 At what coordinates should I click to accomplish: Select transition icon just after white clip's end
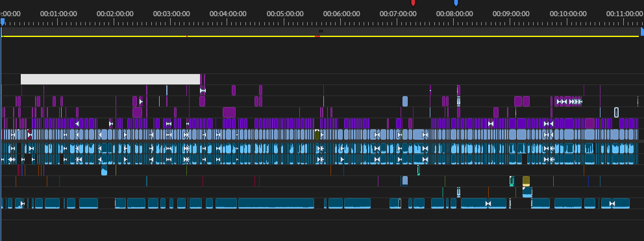point(203,90)
